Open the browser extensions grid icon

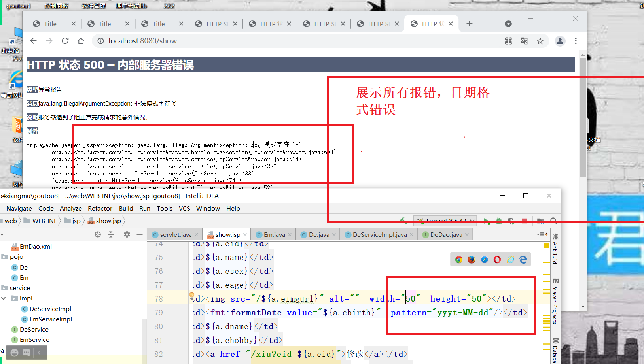coord(509,41)
